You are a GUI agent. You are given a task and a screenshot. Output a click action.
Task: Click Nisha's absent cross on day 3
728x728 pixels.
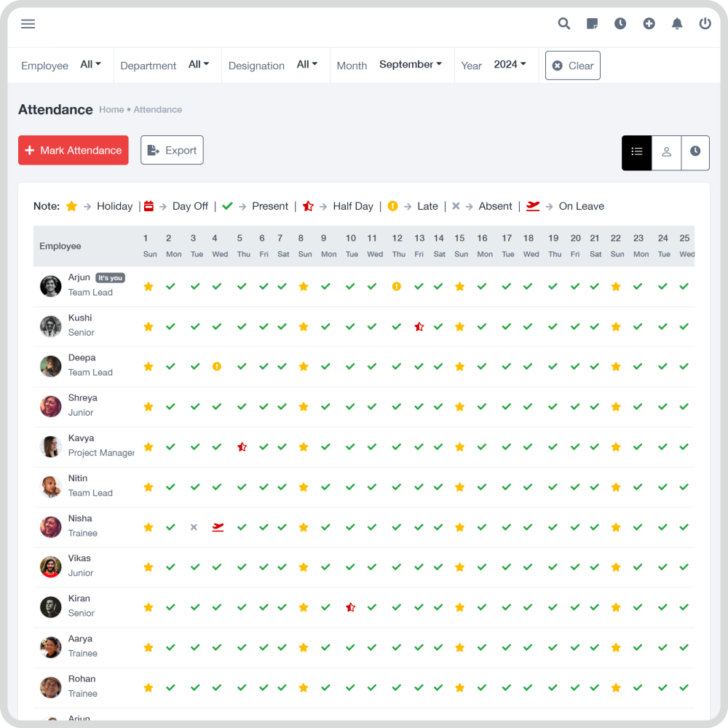194,527
